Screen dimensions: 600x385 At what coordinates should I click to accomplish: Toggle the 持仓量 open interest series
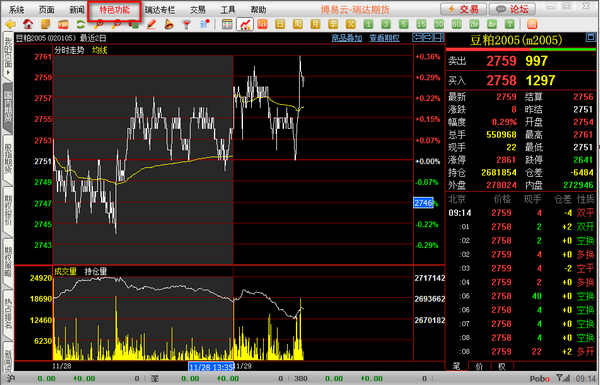click(96, 271)
